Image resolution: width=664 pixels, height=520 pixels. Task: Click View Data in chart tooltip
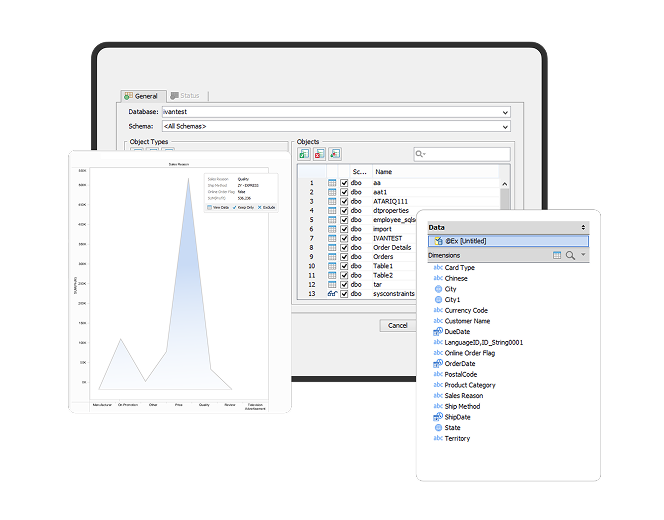coord(218,207)
